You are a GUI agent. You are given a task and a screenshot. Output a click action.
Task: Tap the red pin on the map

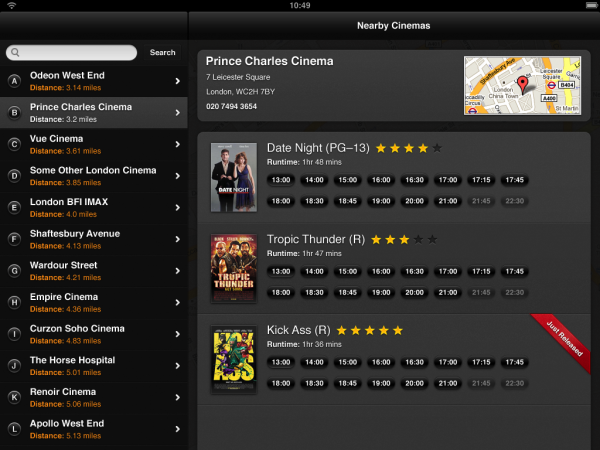(x=522, y=84)
